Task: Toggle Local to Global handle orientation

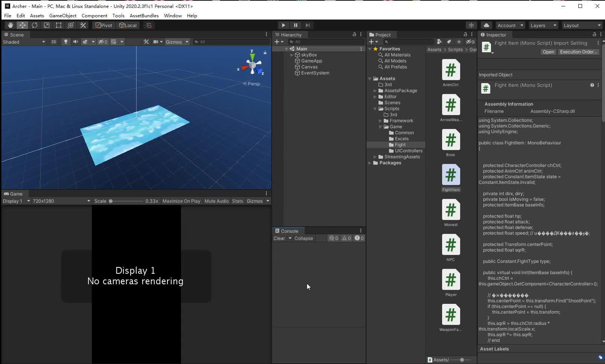Action: (128, 25)
